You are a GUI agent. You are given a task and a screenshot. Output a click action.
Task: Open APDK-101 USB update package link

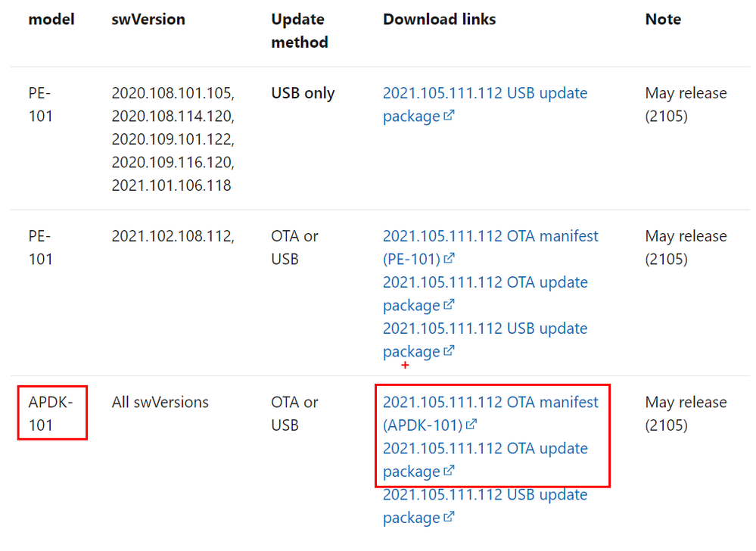(x=484, y=506)
